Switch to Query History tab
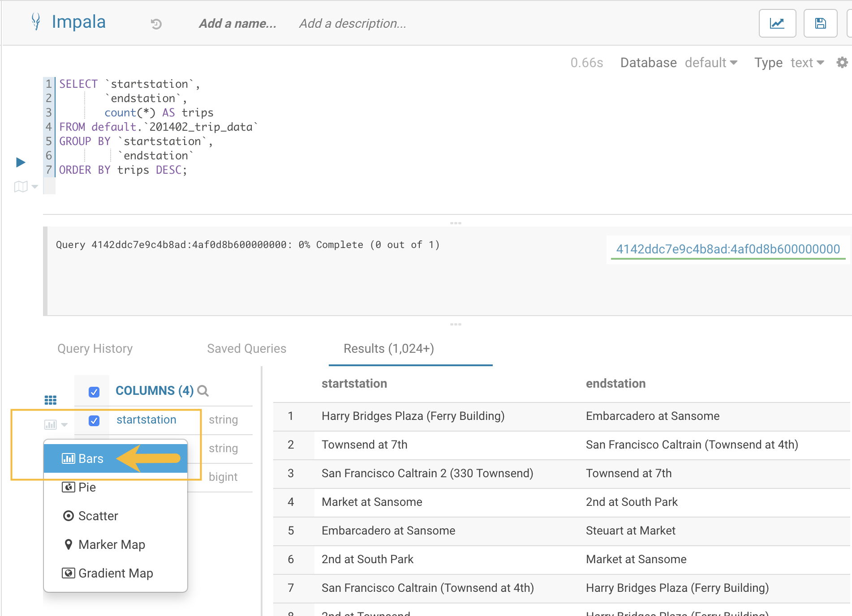Screen dimensions: 852x616 [x=95, y=348]
